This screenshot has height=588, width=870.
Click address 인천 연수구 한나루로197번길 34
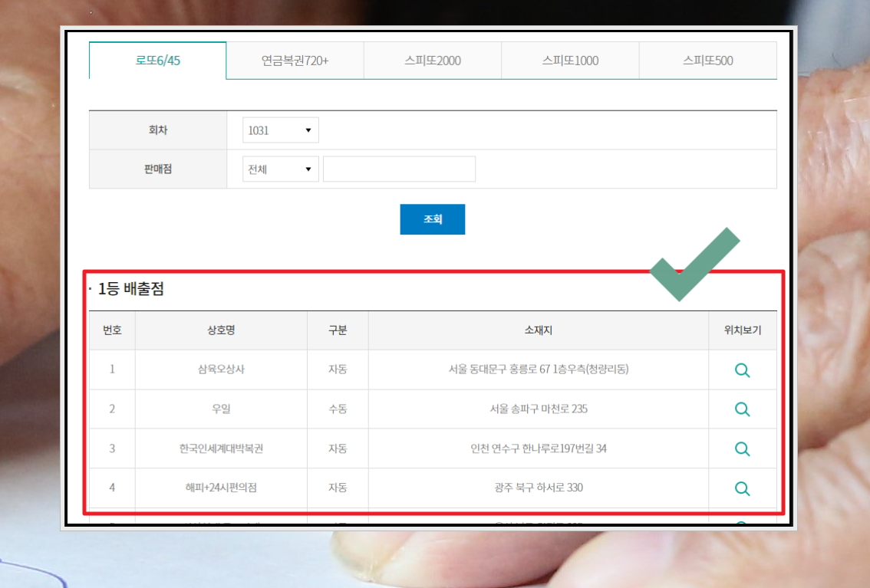pos(539,448)
